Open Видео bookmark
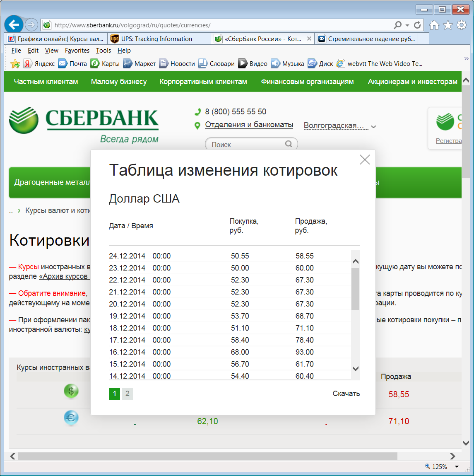The image size is (474, 476). point(253,64)
